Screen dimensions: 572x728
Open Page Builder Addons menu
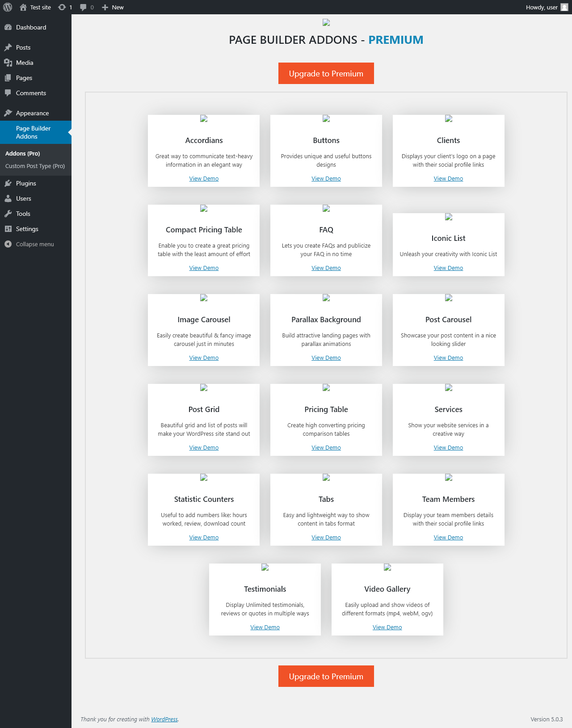point(36,132)
